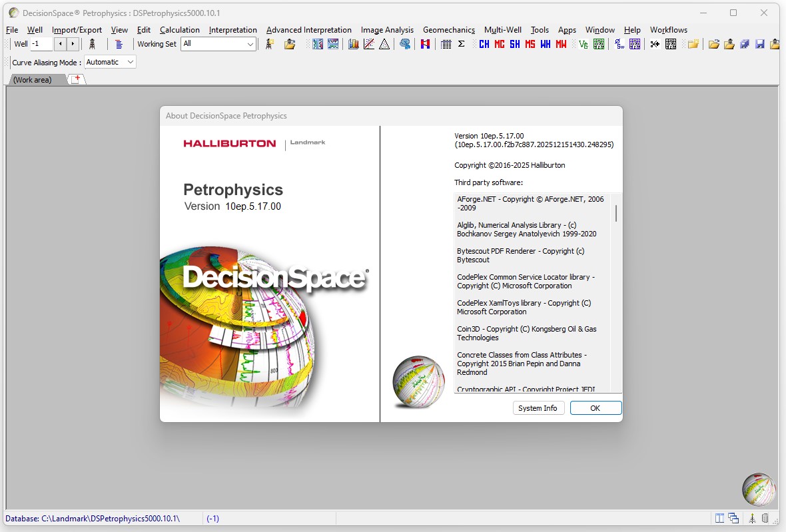
Task: Click the CH toolbar icon
Action: point(484,44)
